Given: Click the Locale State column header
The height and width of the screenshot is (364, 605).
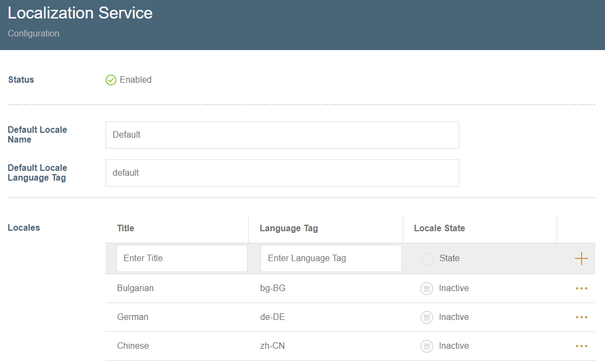Looking at the screenshot, I should tap(439, 229).
